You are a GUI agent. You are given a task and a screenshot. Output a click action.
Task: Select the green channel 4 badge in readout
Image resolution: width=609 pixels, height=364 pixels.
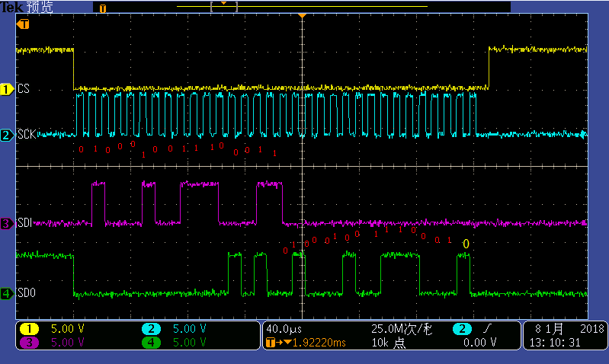pos(151,343)
